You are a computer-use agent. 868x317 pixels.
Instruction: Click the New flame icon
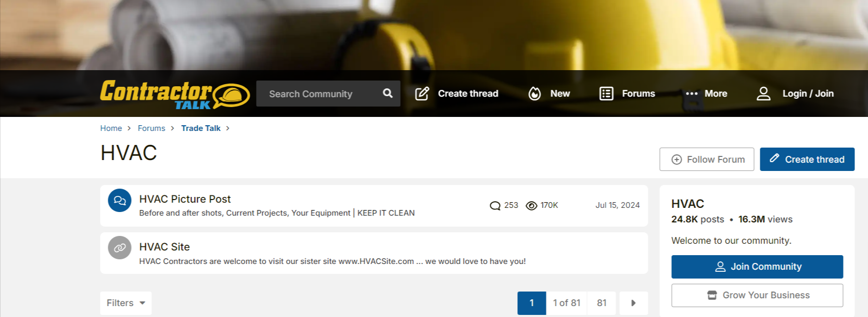click(534, 94)
